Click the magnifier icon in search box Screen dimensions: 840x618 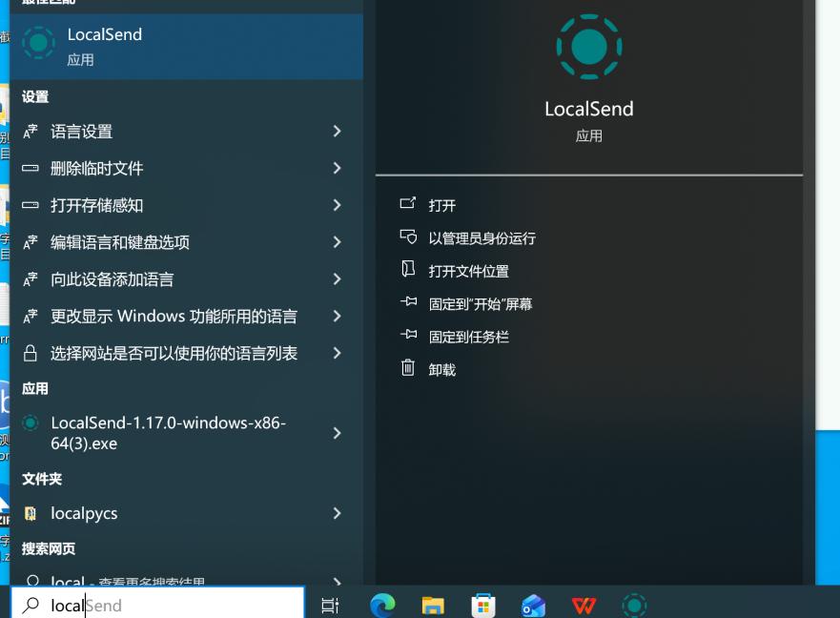point(31,606)
